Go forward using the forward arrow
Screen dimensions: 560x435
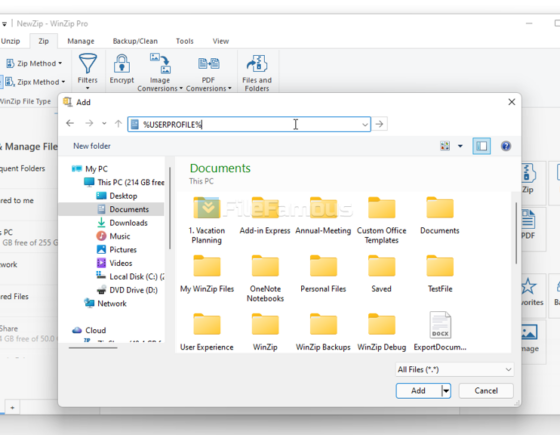(89, 124)
